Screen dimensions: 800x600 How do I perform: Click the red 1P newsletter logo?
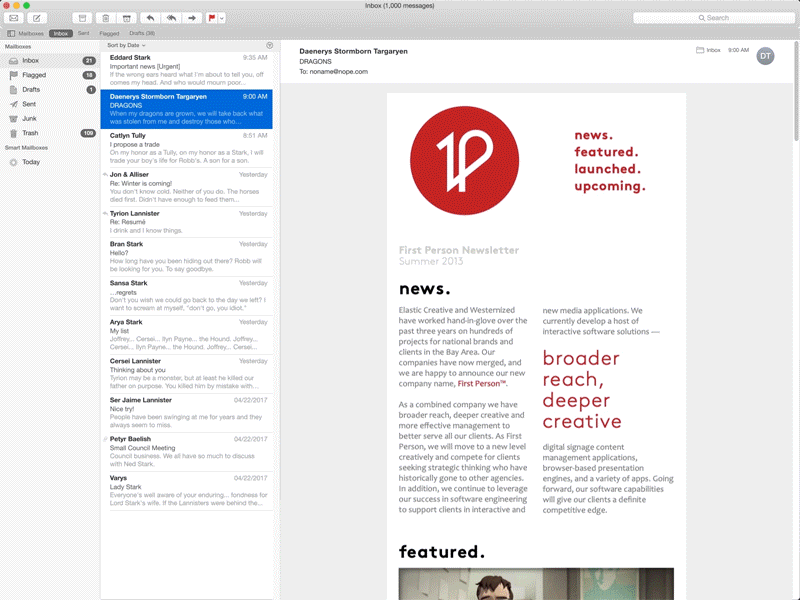(x=464, y=161)
